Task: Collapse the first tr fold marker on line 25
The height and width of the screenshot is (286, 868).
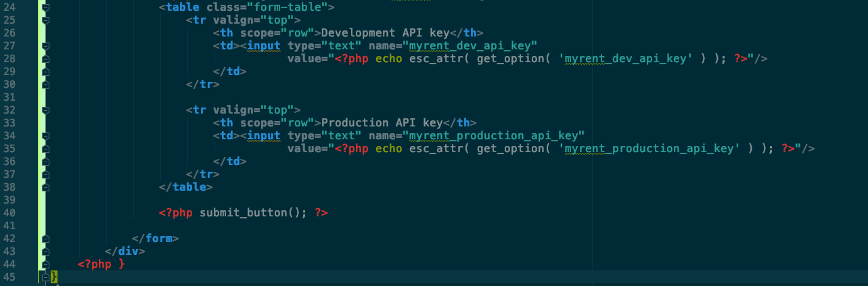Action: pyautogui.click(x=45, y=20)
